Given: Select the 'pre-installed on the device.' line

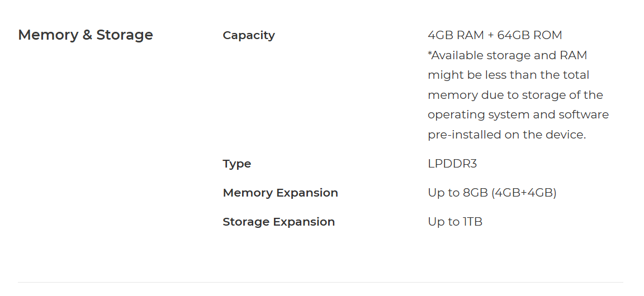Looking at the screenshot, I should [506, 135].
